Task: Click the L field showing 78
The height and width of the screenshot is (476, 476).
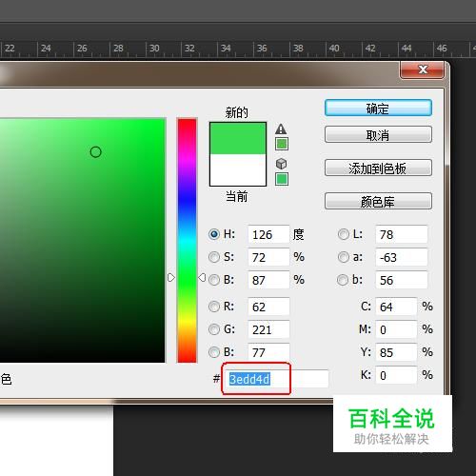Action: click(402, 234)
